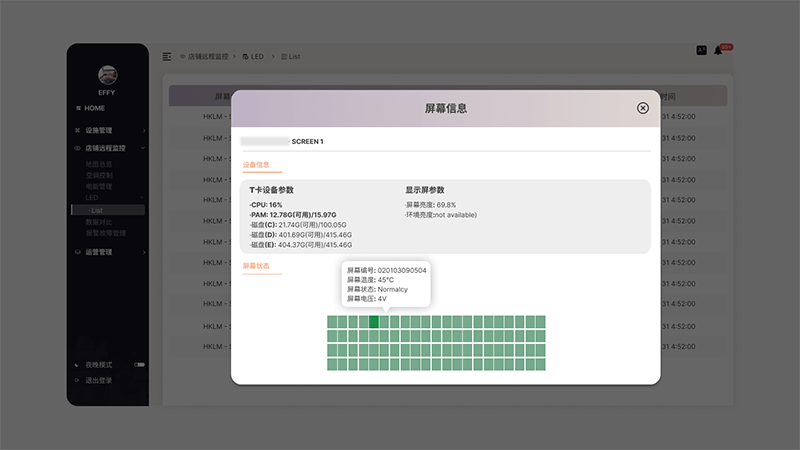800x450 pixels.
Task: Close the 屏幕信息 dialog
Action: tap(642, 108)
